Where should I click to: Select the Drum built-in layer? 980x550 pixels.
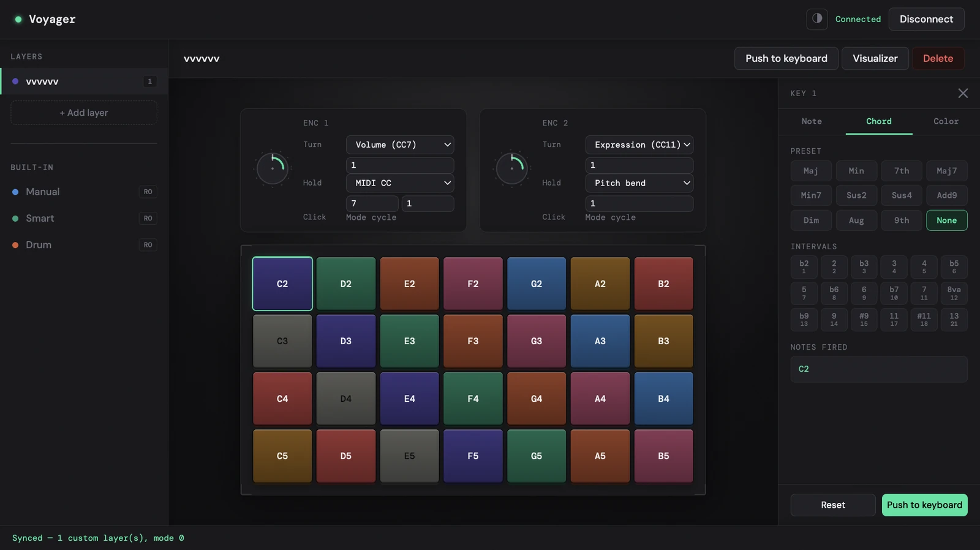pos(84,245)
